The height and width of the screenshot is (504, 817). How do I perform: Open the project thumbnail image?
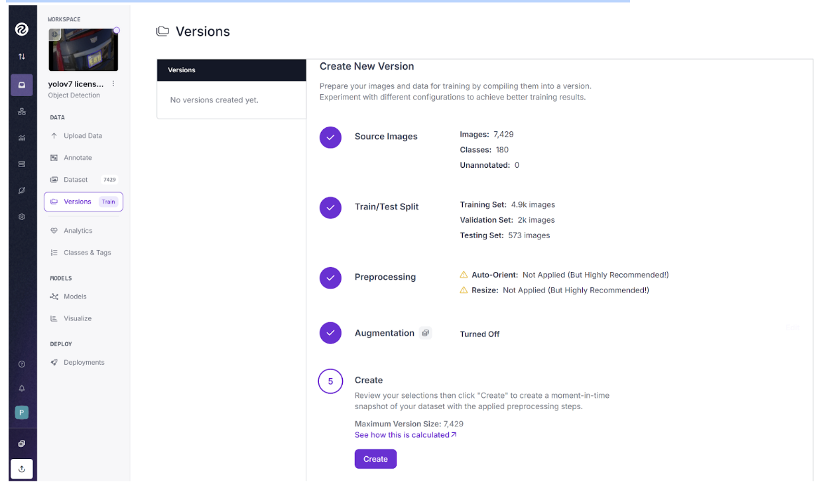pyautogui.click(x=84, y=50)
